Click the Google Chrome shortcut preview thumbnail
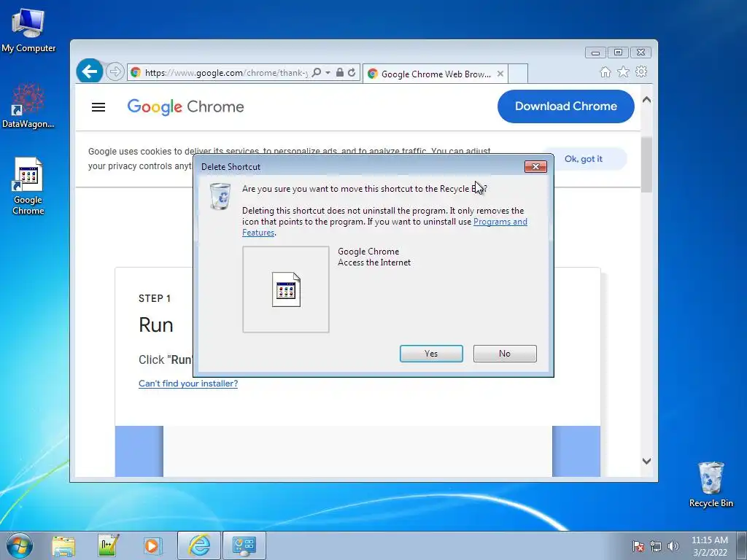Screen dimensions: 747x560 (286, 289)
